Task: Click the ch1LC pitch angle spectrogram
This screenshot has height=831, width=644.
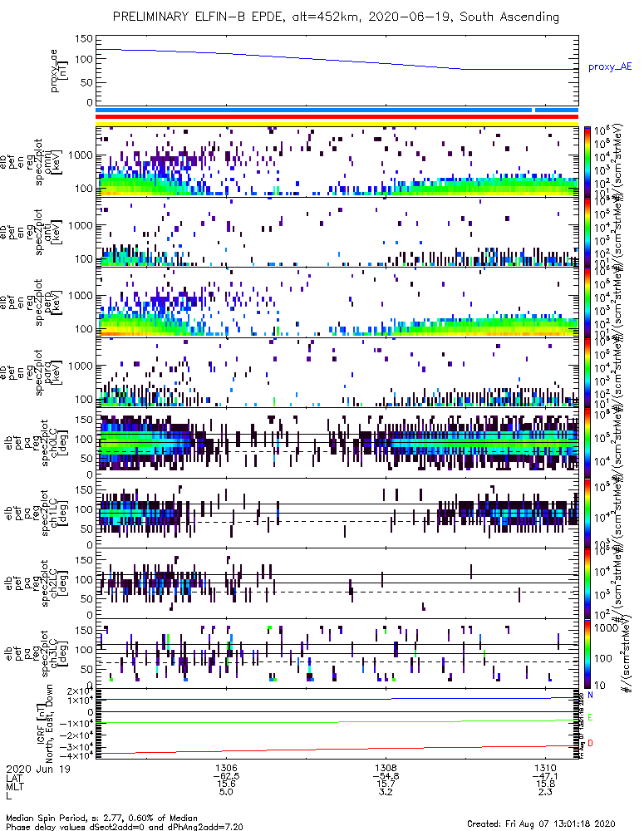Action: 337,514
